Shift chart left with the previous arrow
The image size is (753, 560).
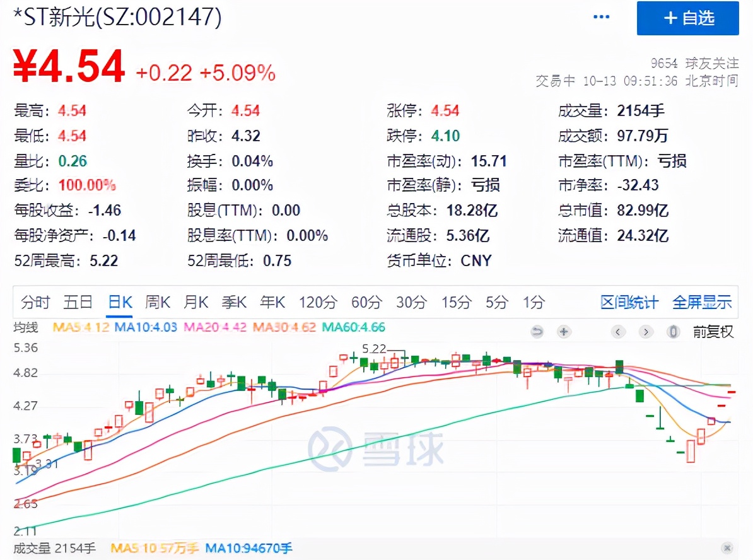coord(618,331)
